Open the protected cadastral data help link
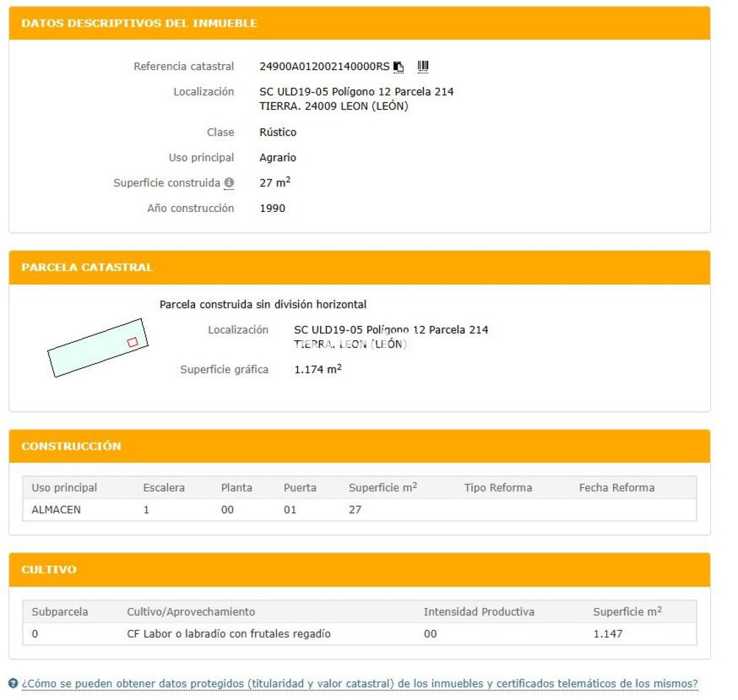The width and height of the screenshot is (738, 700). [x=360, y=684]
